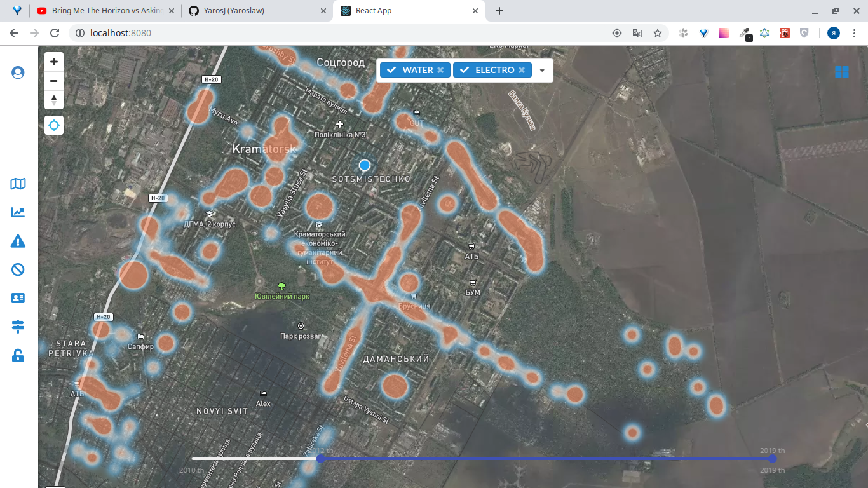Open the red React devtools extension
Screen dimensions: 868x488
(x=785, y=33)
